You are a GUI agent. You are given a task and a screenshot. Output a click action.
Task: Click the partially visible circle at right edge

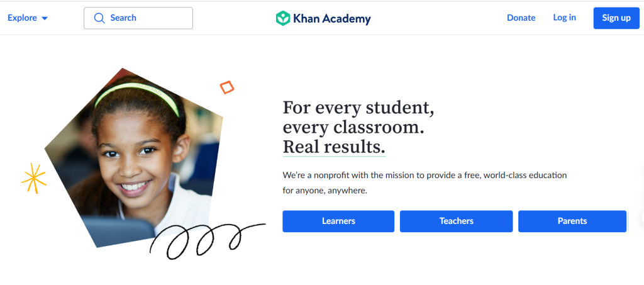tap(642, 218)
